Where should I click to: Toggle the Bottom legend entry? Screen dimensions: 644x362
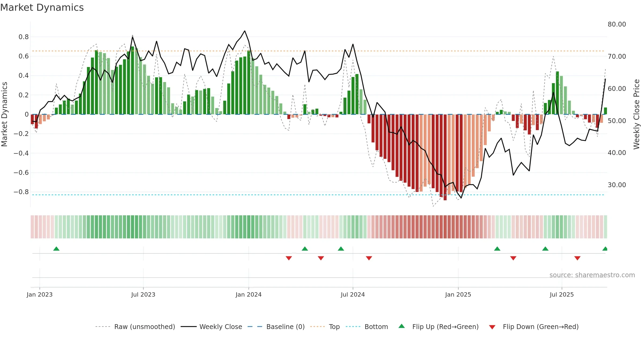click(x=367, y=327)
